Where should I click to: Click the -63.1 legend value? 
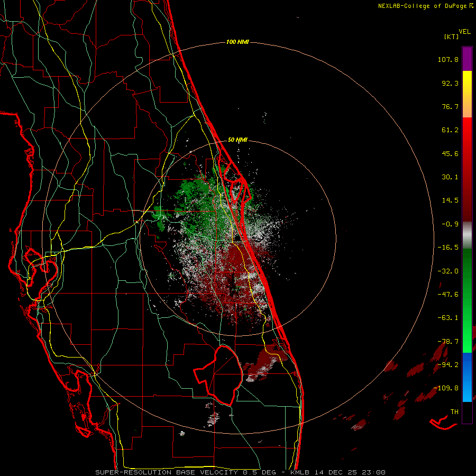(x=448, y=318)
